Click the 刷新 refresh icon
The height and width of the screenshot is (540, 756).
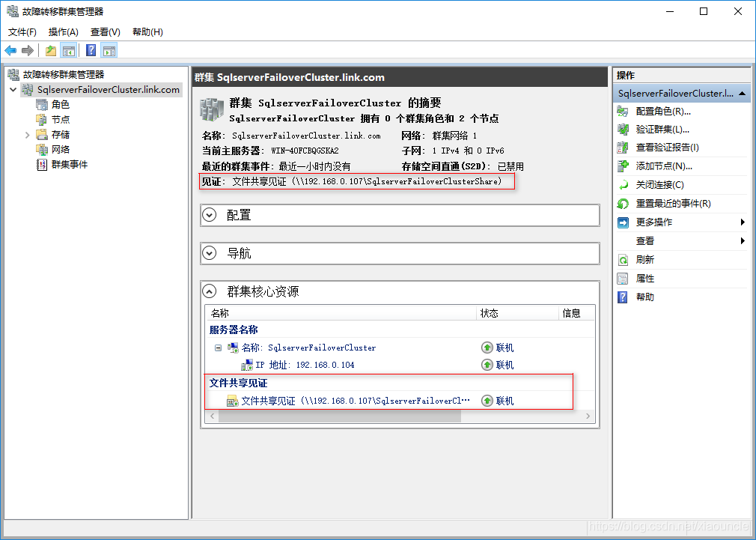point(623,260)
